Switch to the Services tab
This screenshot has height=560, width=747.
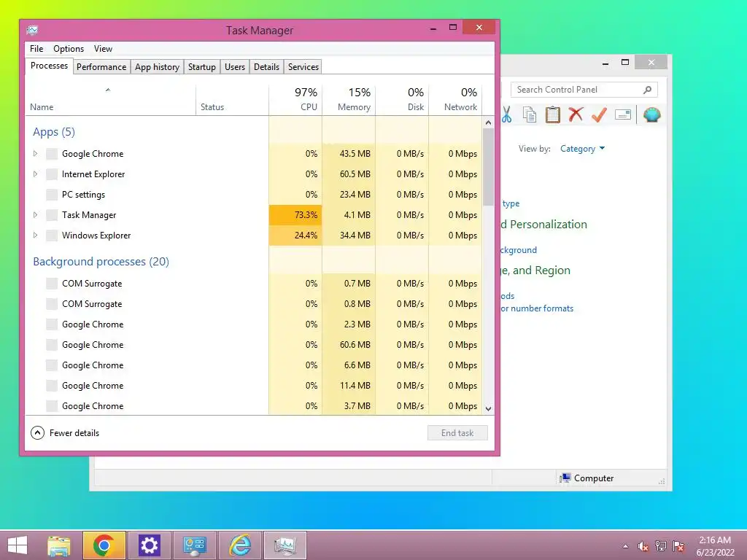303,66
